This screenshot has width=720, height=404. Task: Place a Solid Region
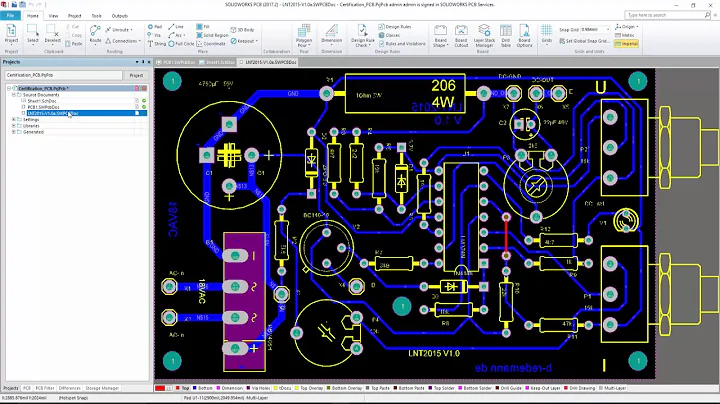coord(212,35)
